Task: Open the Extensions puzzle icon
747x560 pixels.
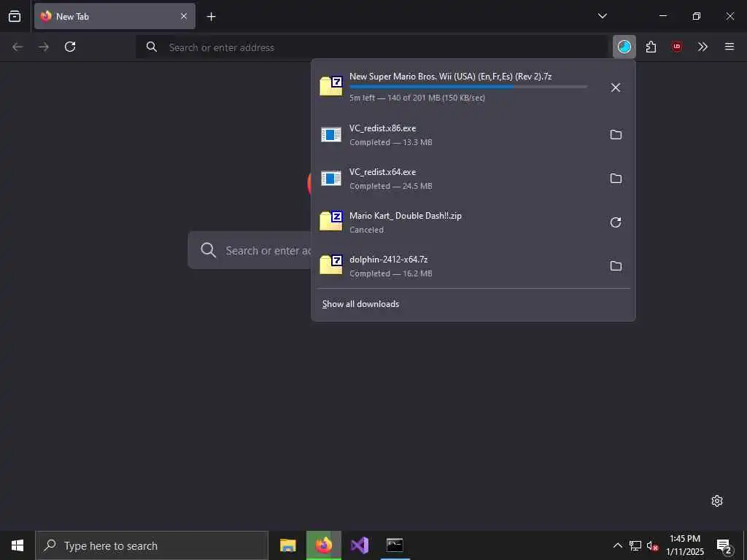Action: pos(651,47)
